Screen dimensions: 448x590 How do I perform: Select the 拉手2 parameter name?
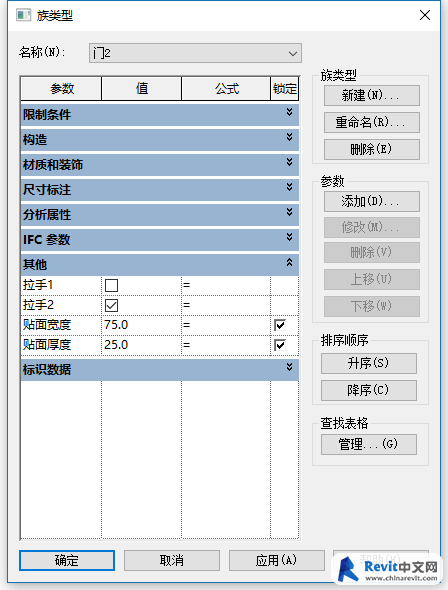click(38, 305)
